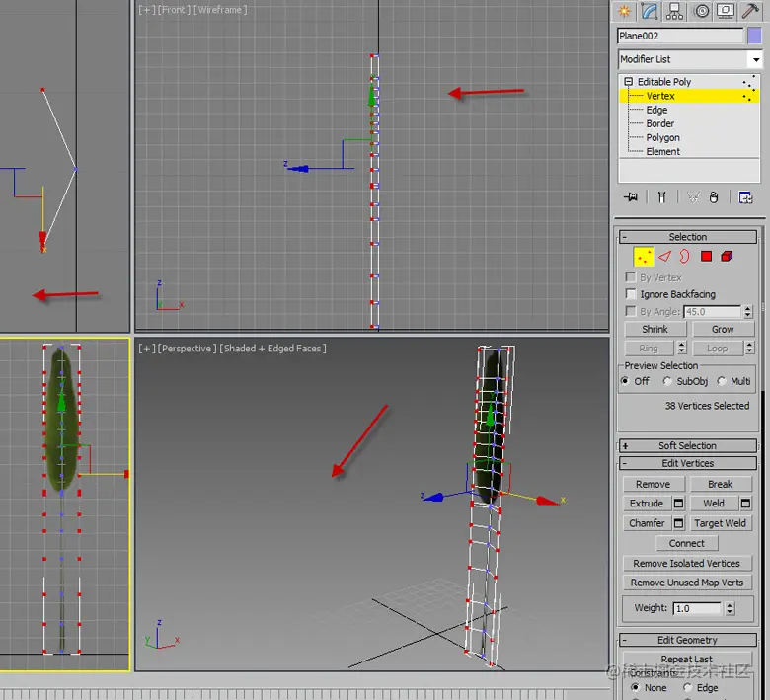
Task: Open Shaded + Edged Faces menu
Action: (272, 349)
